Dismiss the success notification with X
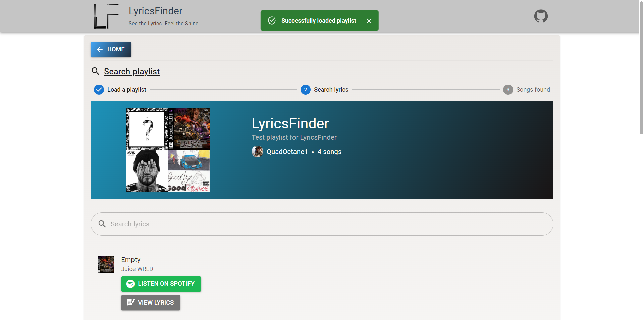The image size is (644, 320). tap(369, 21)
